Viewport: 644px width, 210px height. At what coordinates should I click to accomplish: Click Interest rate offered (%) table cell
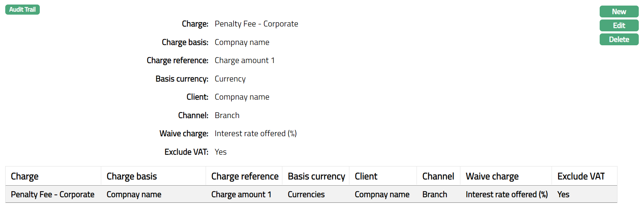pos(506,194)
